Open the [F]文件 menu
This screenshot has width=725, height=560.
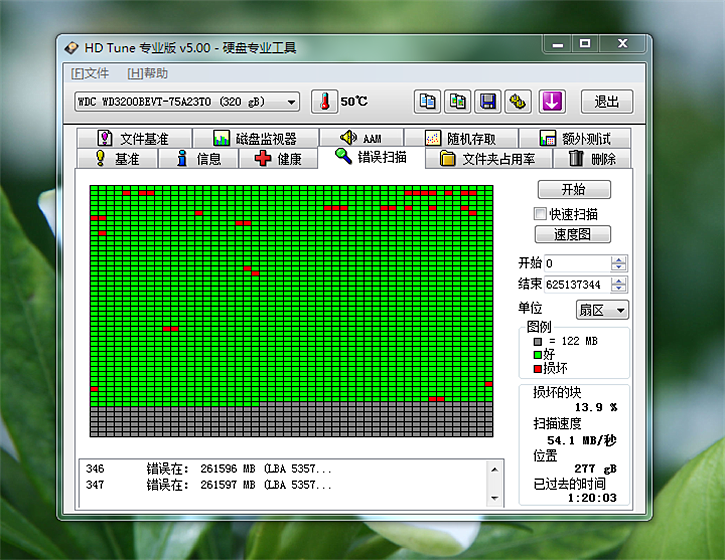coord(90,73)
